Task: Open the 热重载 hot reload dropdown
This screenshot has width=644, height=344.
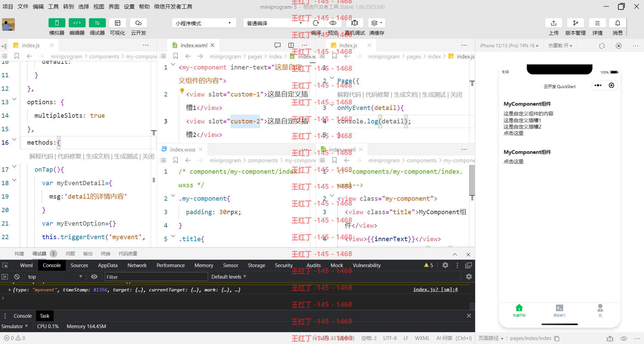Action: point(560,46)
